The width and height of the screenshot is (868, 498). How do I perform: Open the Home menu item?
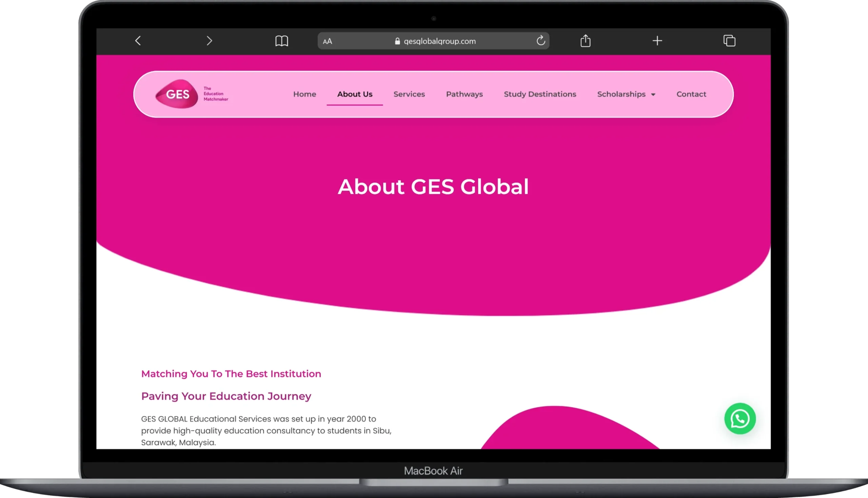(x=304, y=94)
